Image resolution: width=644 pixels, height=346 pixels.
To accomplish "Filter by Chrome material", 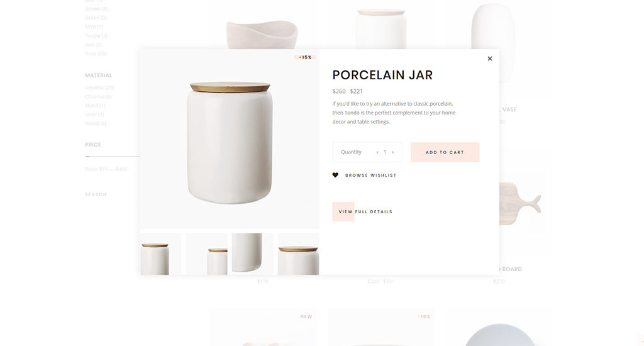I will click(x=98, y=97).
